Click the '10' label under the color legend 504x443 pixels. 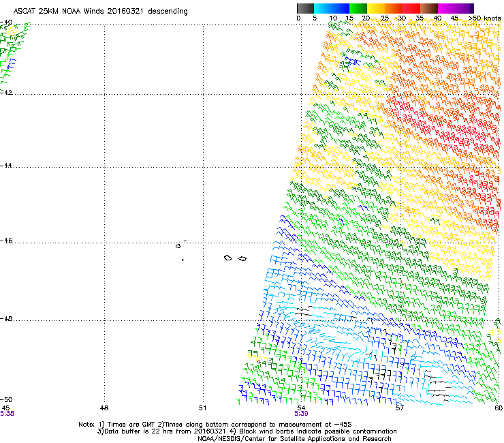click(333, 18)
